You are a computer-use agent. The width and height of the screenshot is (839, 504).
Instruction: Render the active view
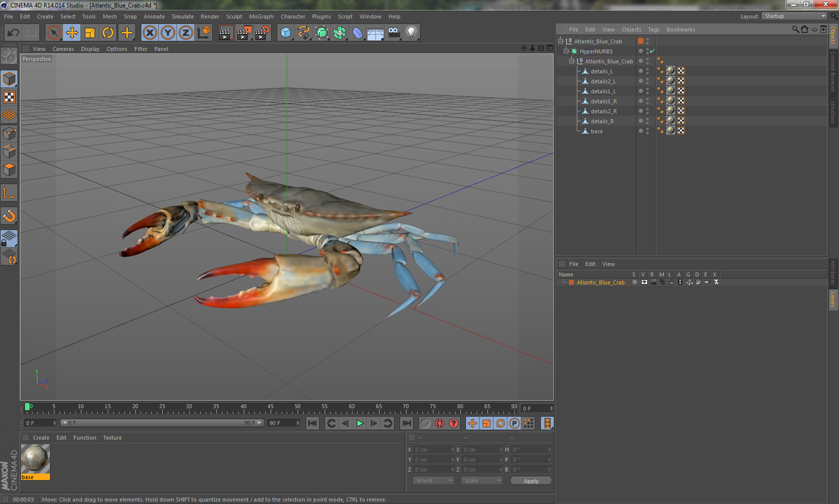226,33
